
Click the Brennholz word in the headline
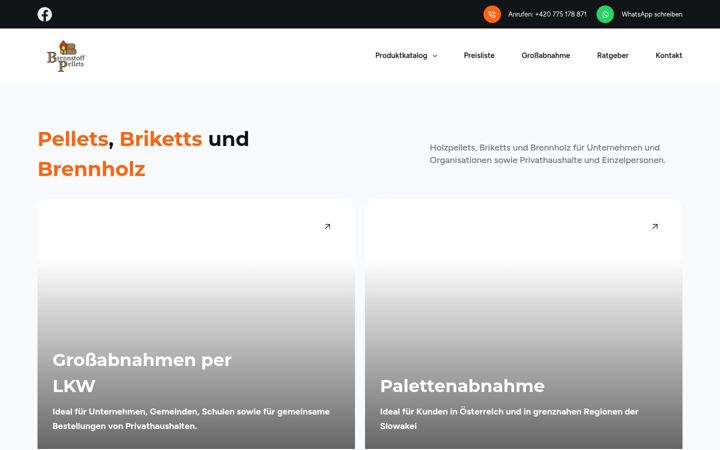[91, 169]
